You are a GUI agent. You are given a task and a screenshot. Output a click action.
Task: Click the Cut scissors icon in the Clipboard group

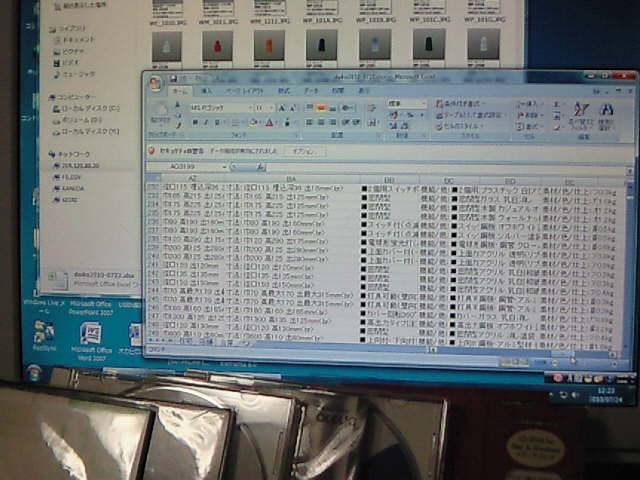tap(178, 105)
